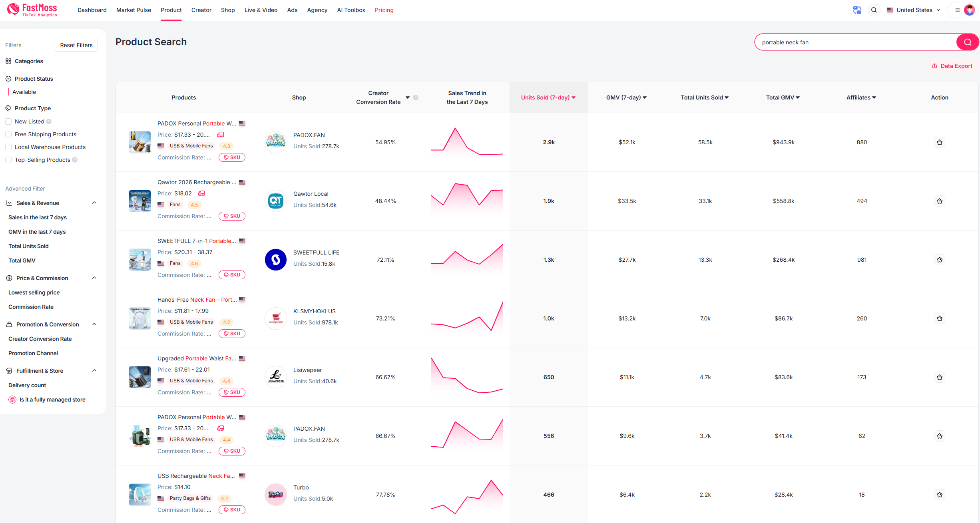Favorite the PADOX 880 affiliates product
Screen dimensions: 980x523
[x=940, y=142]
